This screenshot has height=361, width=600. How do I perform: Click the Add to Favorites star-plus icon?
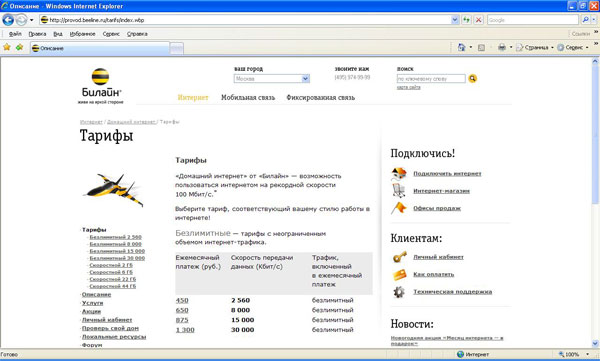click(x=19, y=47)
